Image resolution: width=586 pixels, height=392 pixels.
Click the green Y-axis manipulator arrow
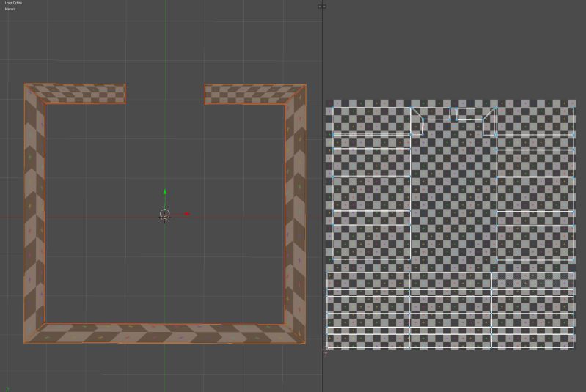(165, 192)
